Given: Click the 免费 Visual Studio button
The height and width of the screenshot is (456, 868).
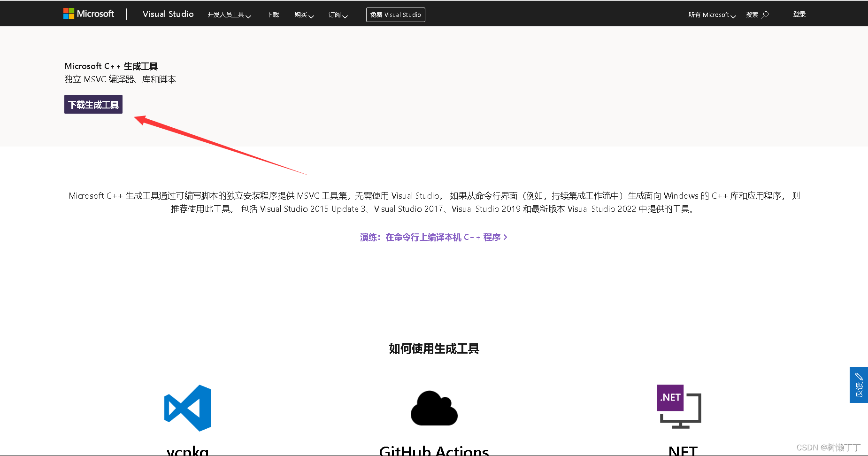Looking at the screenshot, I should (x=396, y=15).
